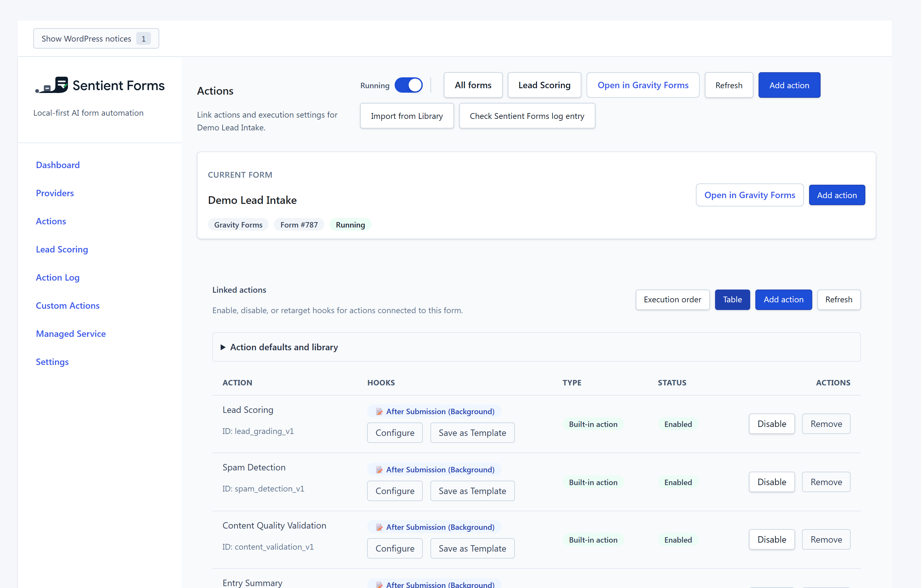
Task: Click the Running tag in the form card
Action: coord(350,225)
